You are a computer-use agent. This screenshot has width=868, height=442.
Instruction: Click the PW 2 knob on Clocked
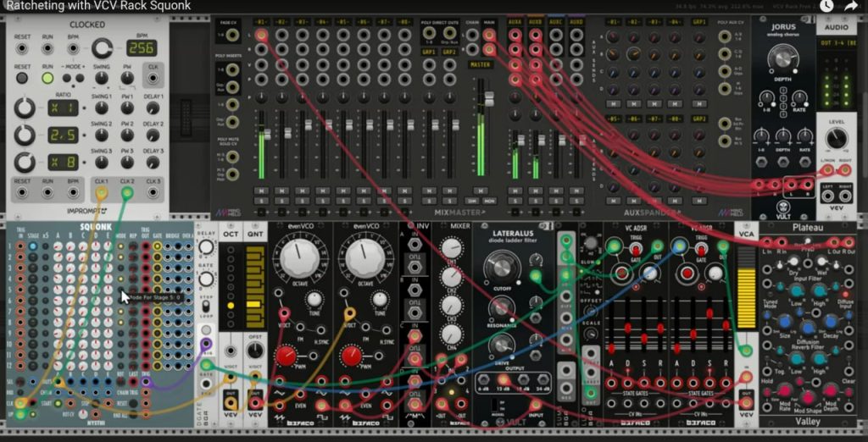[x=127, y=135]
